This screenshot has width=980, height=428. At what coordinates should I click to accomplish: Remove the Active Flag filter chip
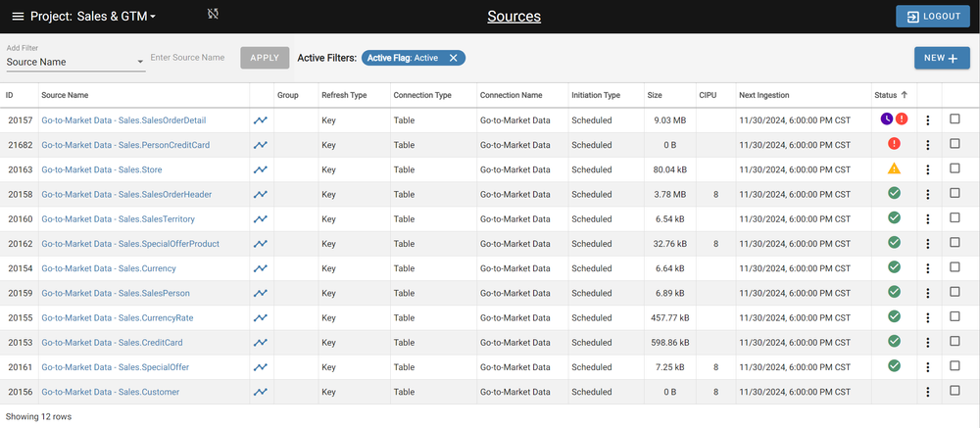(453, 58)
